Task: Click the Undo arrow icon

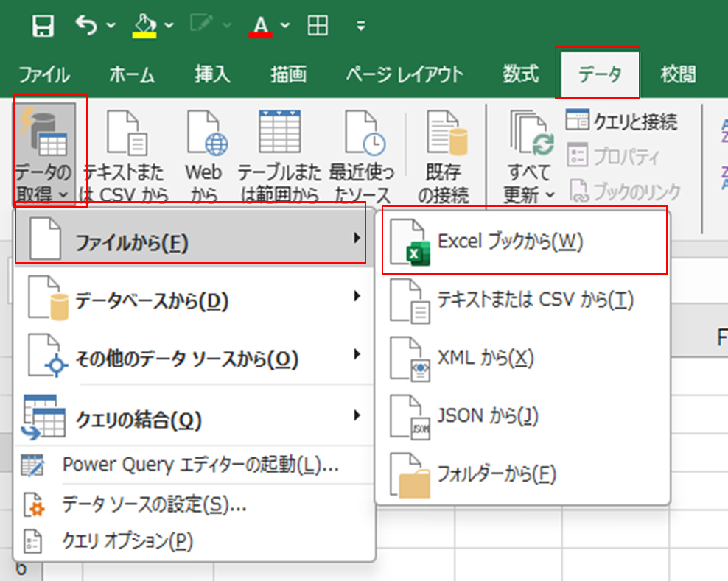Action: [86, 25]
